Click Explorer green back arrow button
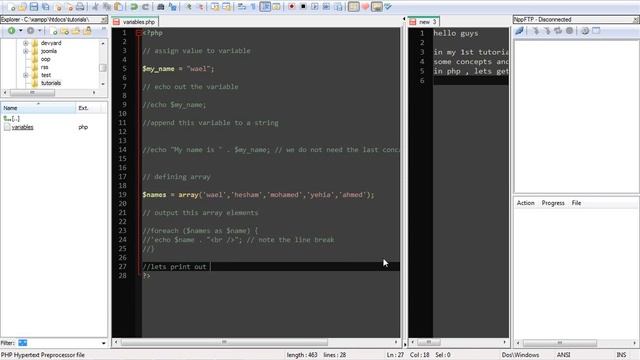The image size is (640, 360). (x=11, y=31)
